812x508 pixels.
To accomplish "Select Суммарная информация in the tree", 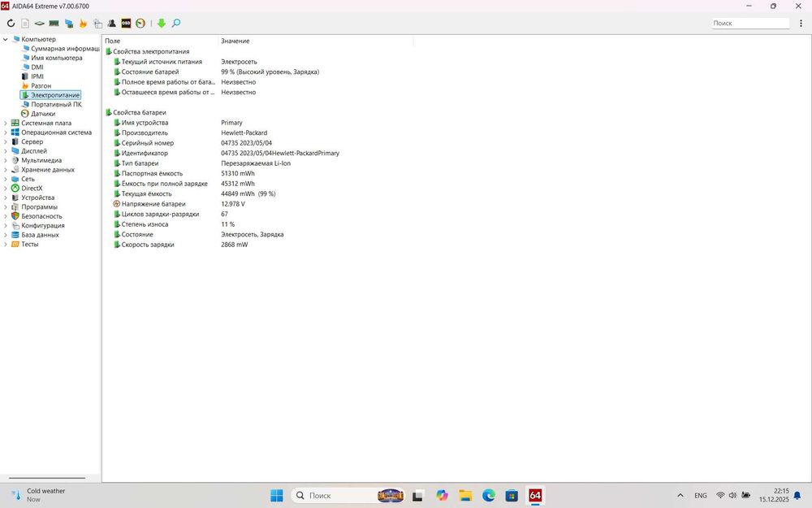I will pos(65,49).
